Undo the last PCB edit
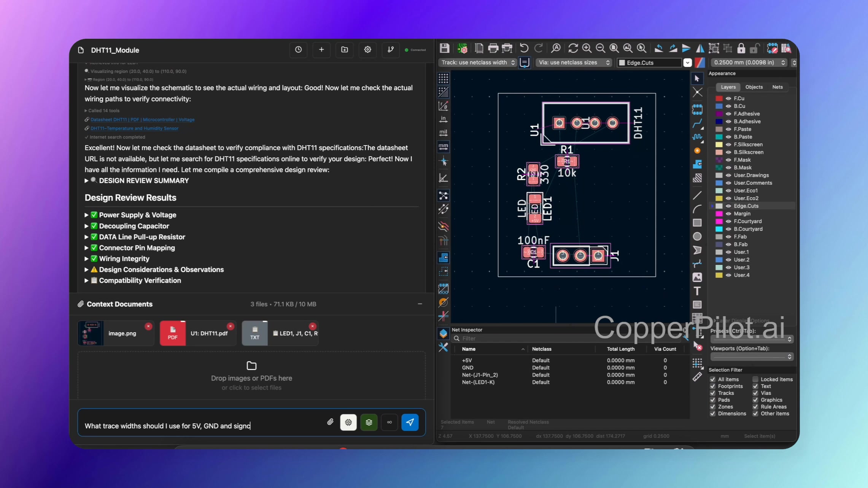Screen dimensions: 868x488 (x=524, y=48)
